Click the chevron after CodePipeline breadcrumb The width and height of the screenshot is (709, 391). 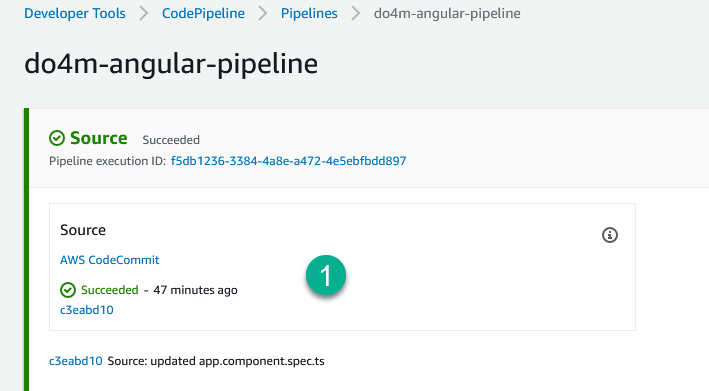click(263, 14)
